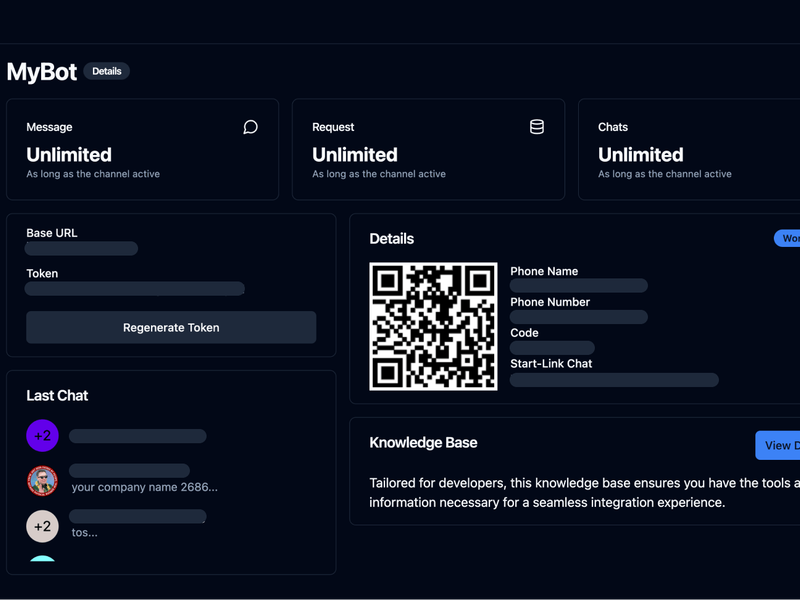Image resolution: width=800 pixels, height=600 pixels.
Task: Click the chat bubble icon on Message card
Action: point(249,127)
